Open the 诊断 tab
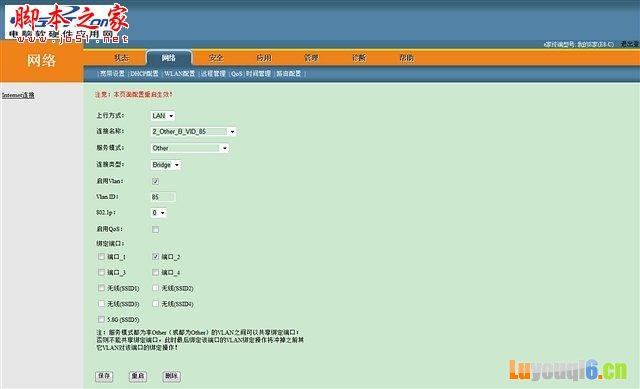 [x=359, y=58]
